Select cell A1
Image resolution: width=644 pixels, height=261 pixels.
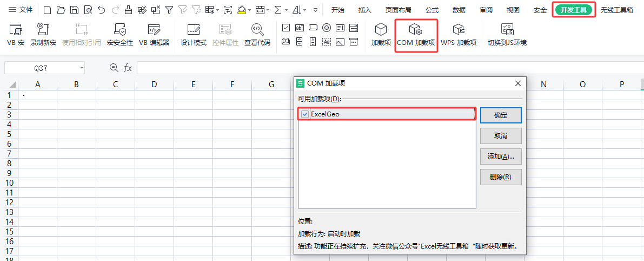point(38,95)
